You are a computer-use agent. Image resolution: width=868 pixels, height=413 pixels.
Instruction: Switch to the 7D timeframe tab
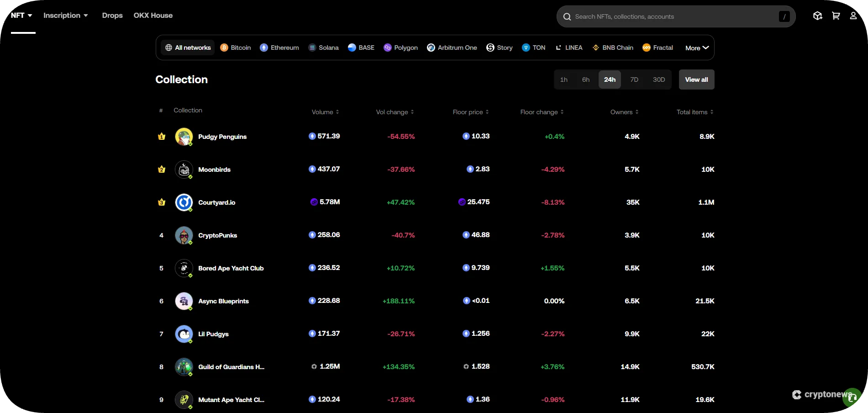pos(634,79)
